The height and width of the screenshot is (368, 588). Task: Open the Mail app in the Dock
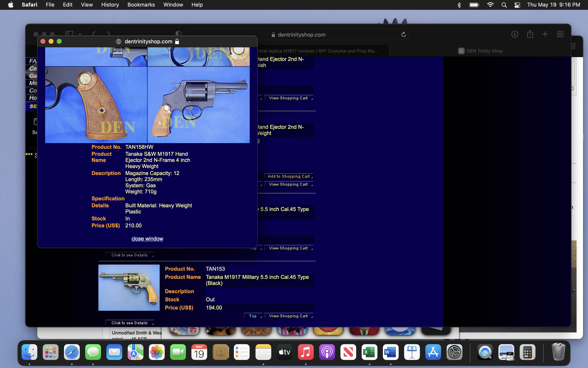click(115, 352)
